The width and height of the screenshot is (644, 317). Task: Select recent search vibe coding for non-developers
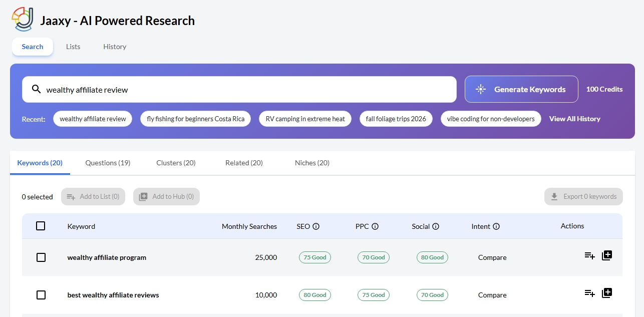tap(491, 119)
